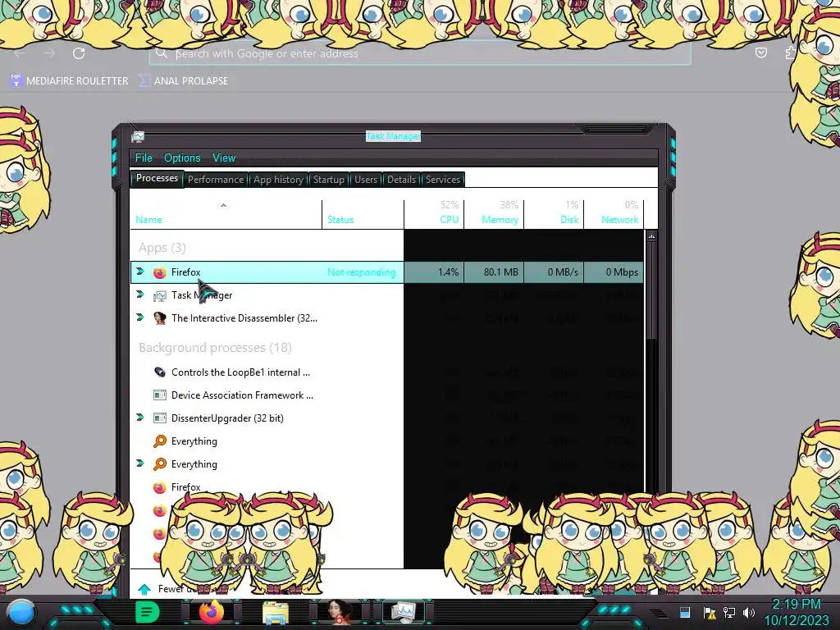840x630 pixels.
Task: Select the Firefox 80.1 MB memory cell
Action: pos(494,272)
